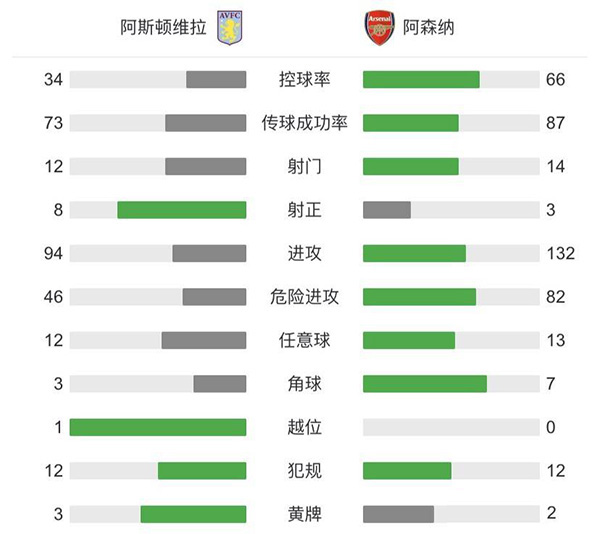
Task: Click Arsenal's green 角球 bar
Action: click(425, 384)
